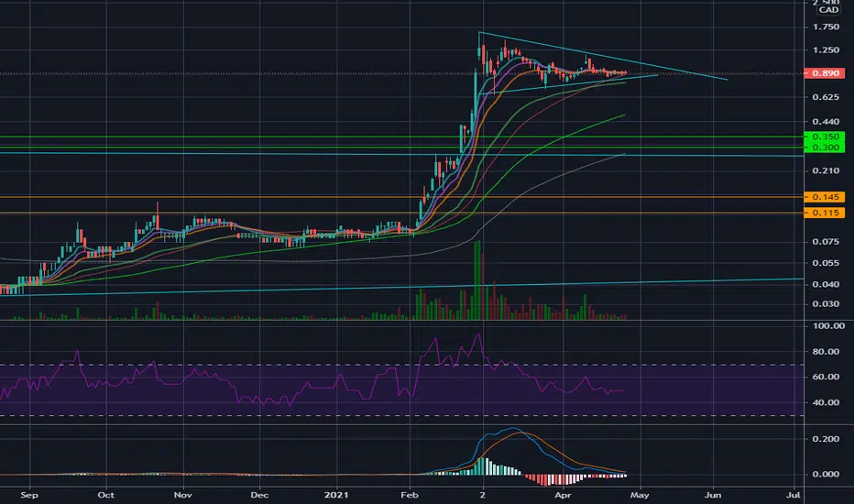The image size is (854, 504).
Task: Click the 1.750 price axis value
Action: pyautogui.click(x=826, y=27)
